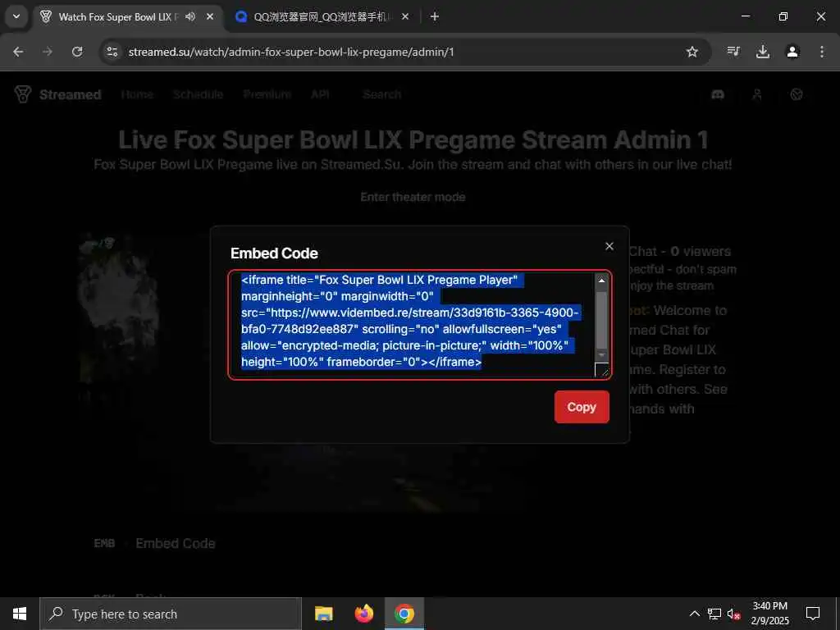840x630 pixels.
Task: Go back to previous page
Action: tap(18, 52)
